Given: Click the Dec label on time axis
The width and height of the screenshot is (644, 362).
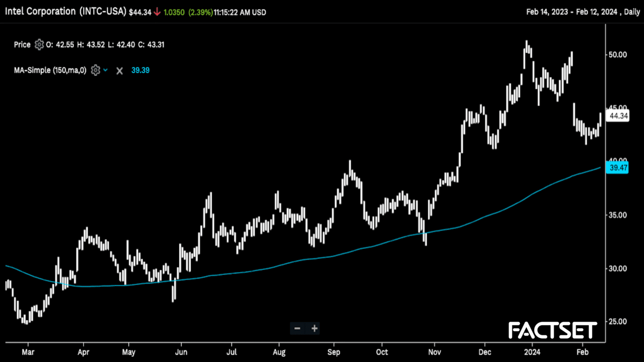Looking at the screenshot, I should (x=484, y=352).
